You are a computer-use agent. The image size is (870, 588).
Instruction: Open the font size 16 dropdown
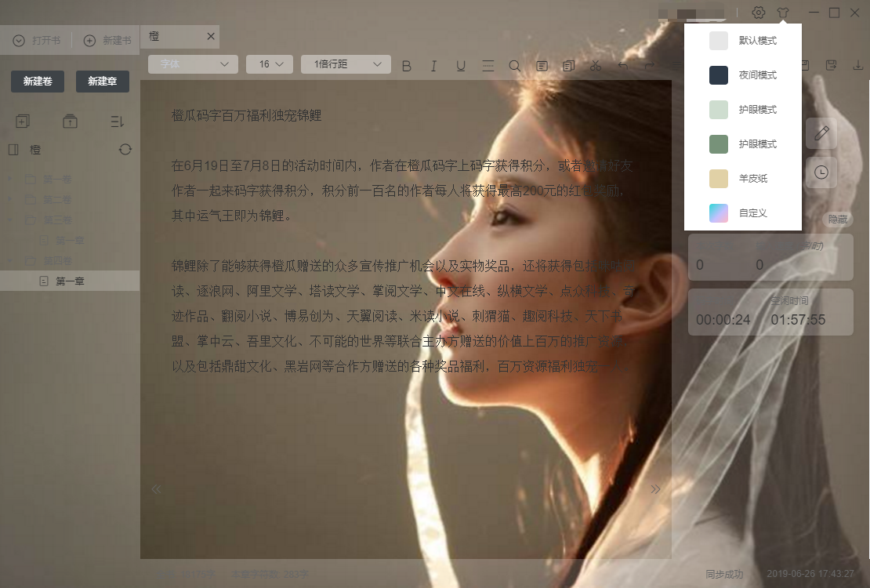tap(270, 64)
